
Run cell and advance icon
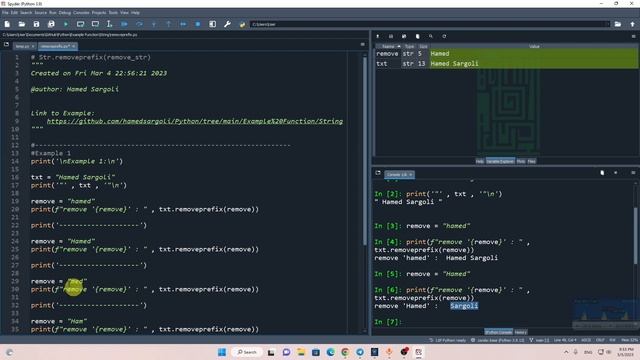tap(95, 24)
